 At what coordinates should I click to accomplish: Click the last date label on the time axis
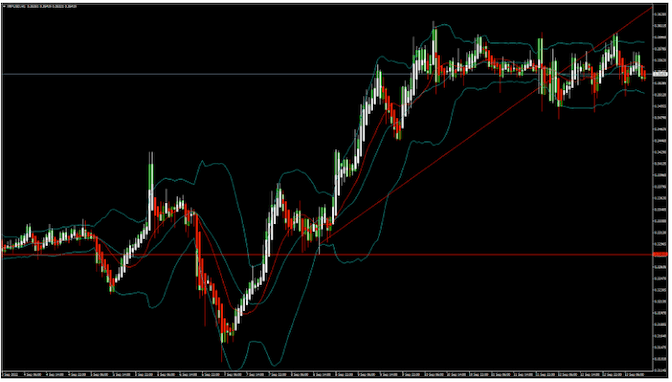(636, 374)
